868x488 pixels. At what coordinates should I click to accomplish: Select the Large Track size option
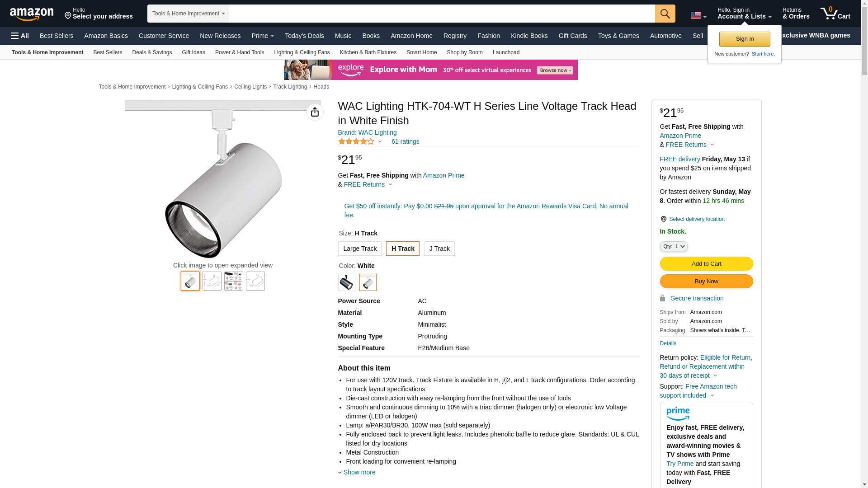tap(360, 249)
